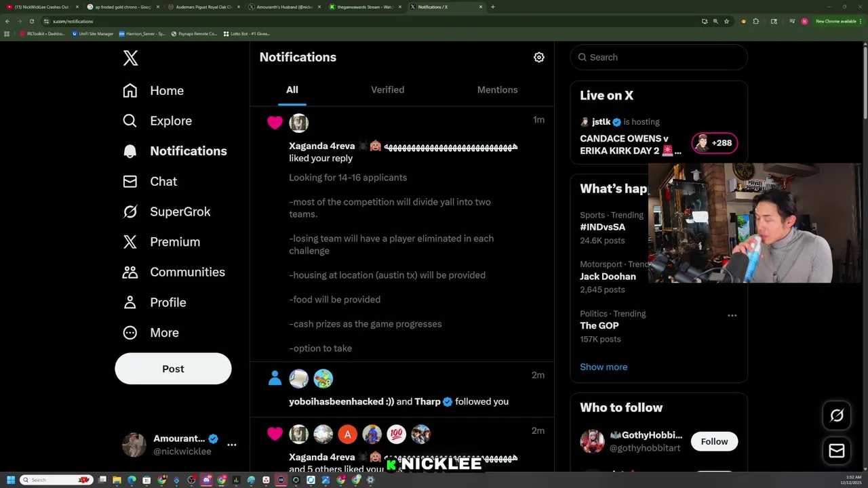Click the Tharp username link
This screenshot has width=868, height=488.
click(x=427, y=401)
